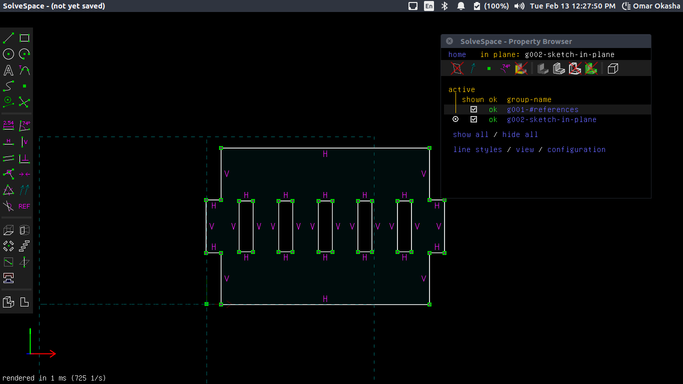Create a new sketch in 3D group
The width and height of the screenshot is (683, 384).
[24, 262]
